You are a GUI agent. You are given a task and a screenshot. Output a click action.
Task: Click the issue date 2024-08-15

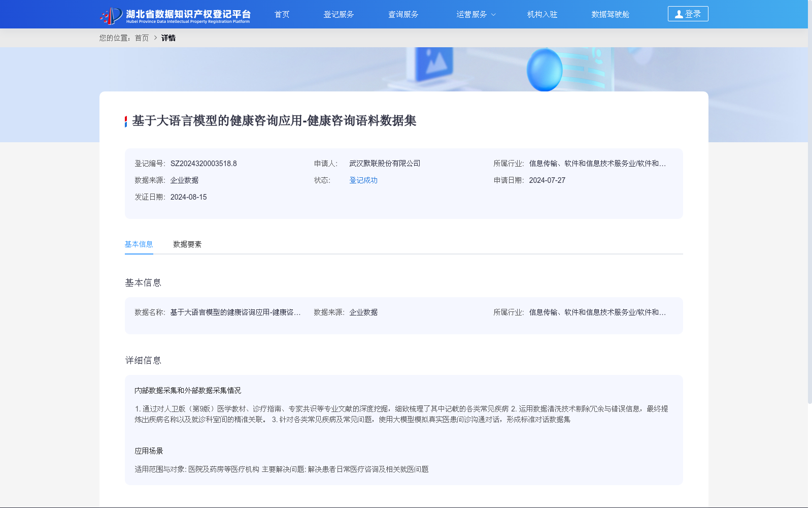click(188, 197)
